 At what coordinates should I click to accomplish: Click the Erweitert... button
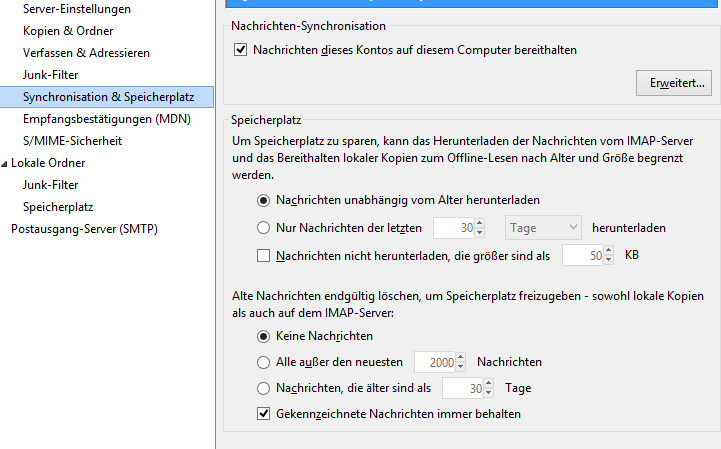[674, 83]
